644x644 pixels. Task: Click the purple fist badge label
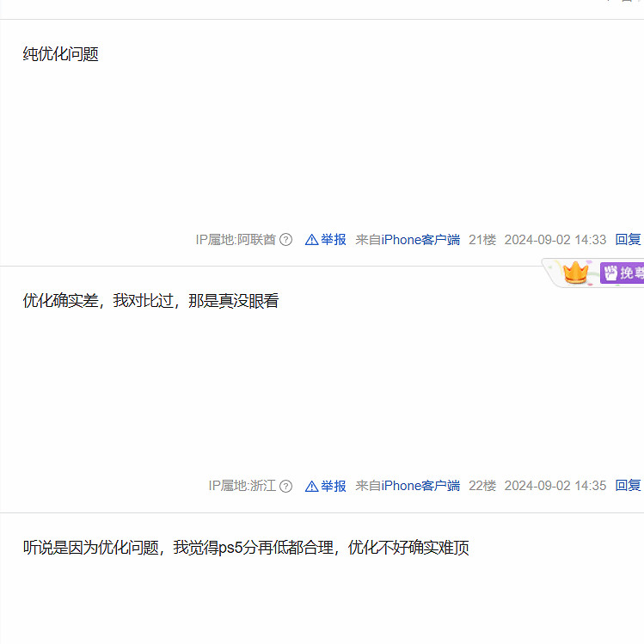622,273
